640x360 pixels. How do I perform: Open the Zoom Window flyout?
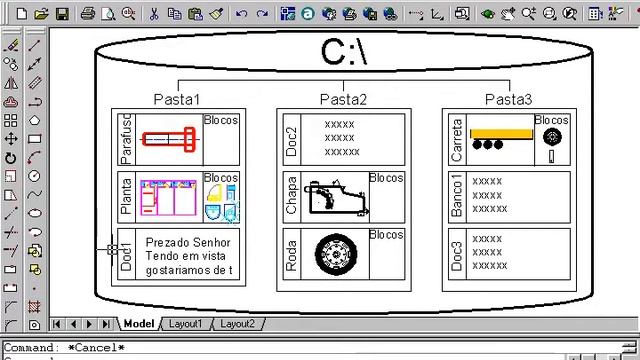tap(549, 14)
